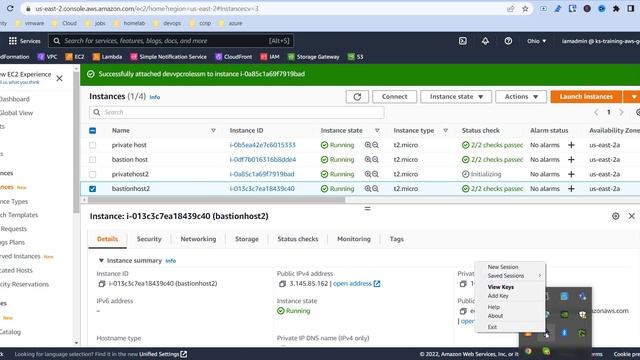The height and width of the screenshot is (360, 640).
Task: Open the Unified Settings link
Action: (x=163, y=354)
